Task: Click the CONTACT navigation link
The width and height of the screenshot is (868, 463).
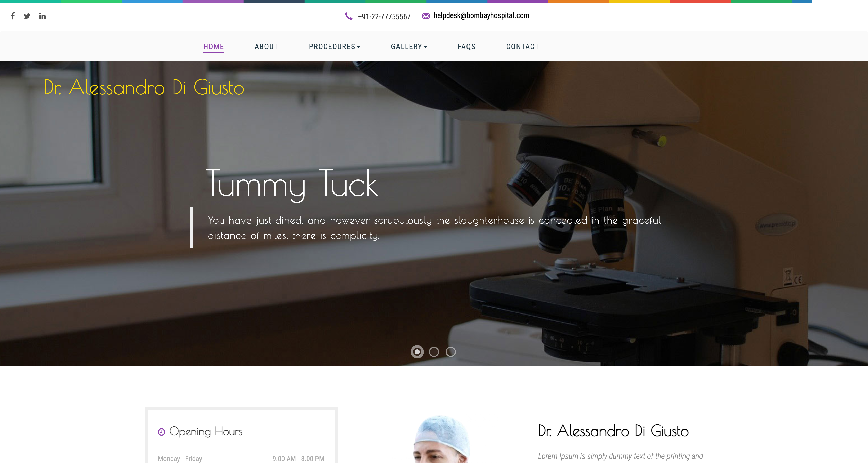Action: click(x=522, y=46)
